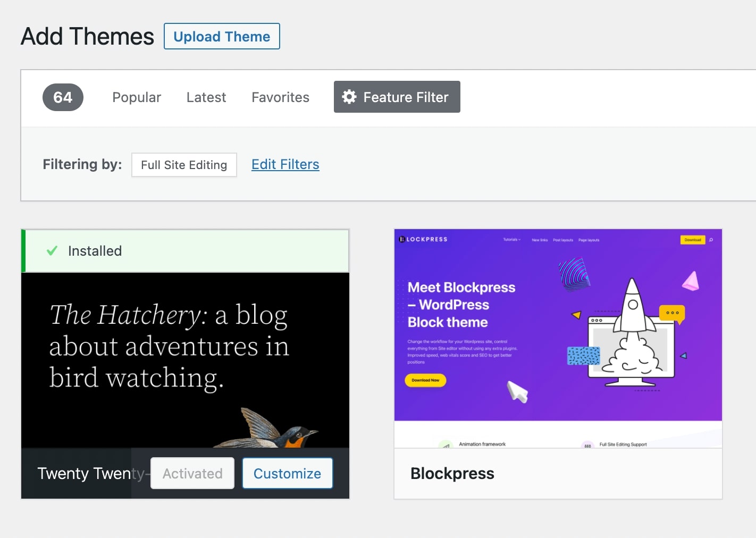The height and width of the screenshot is (538, 756).
Task: Click the Animation framework paper-plane icon
Action: coord(446,443)
